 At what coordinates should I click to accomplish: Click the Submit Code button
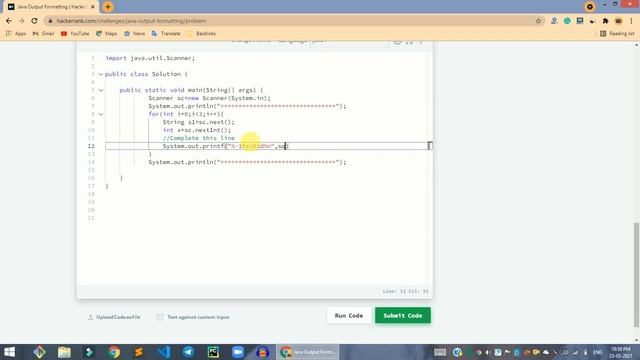click(x=403, y=316)
